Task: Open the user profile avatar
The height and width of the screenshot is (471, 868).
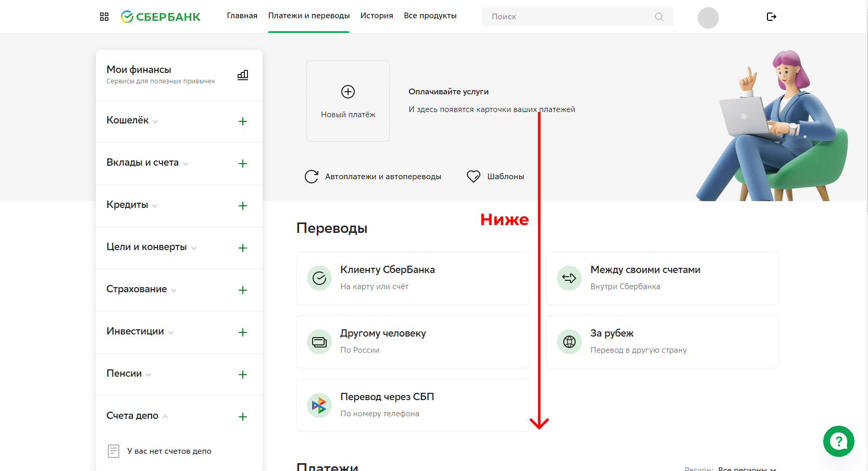Action: (708, 18)
